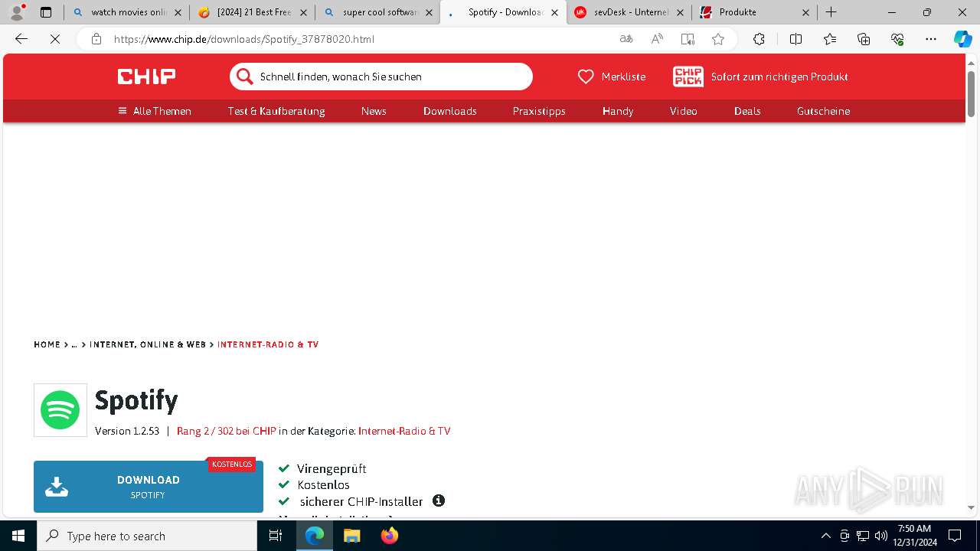Image resolution: width=980 pixels, height=551 pixels.
Task: Open the Video section
Action: (684, 111)
